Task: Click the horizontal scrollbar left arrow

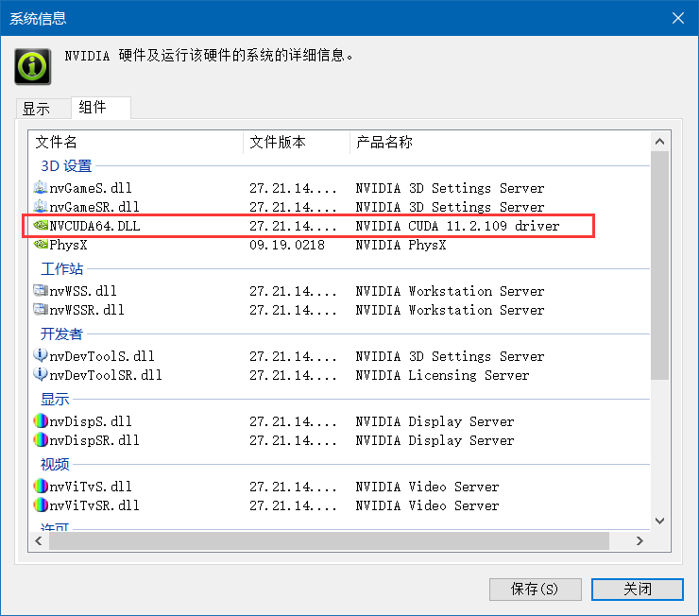Action: point(39,540)
